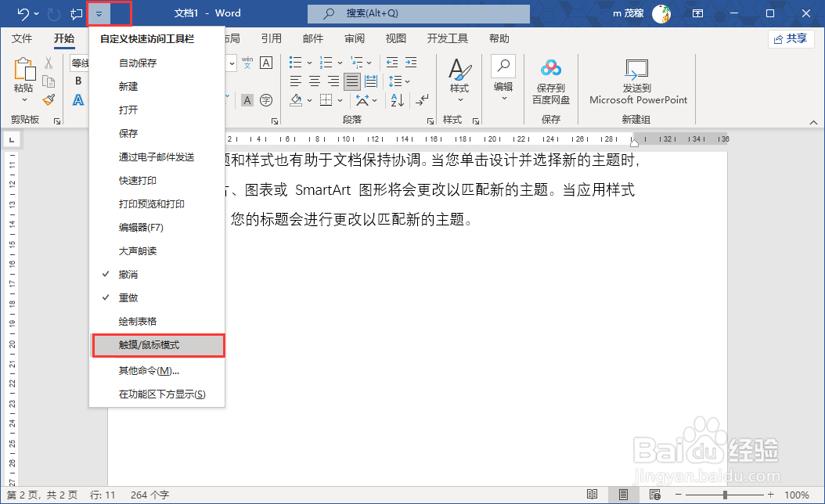The width and height of the screenshot is (825, 504).
Task: Expand the 段落 dialog launcher
Action: click(431, 121)
